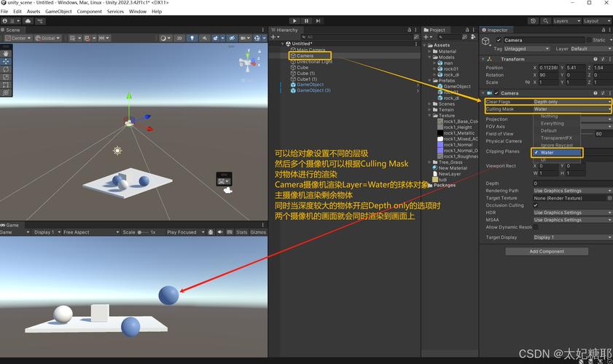Open the Tag Untagged dropdown
613x364 pixels.
pos(526,49)
